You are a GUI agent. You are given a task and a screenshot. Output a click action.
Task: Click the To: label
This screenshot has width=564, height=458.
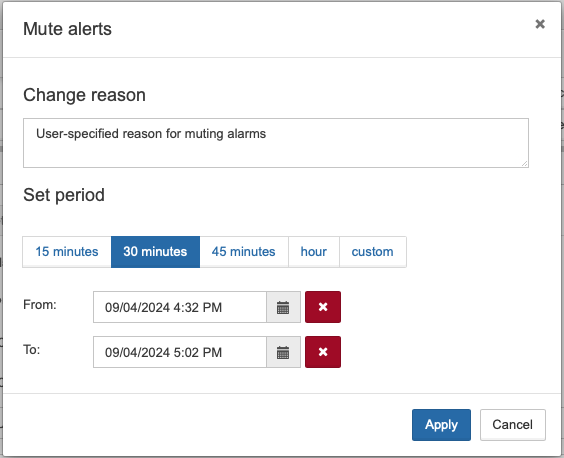(x=32, y=350)
